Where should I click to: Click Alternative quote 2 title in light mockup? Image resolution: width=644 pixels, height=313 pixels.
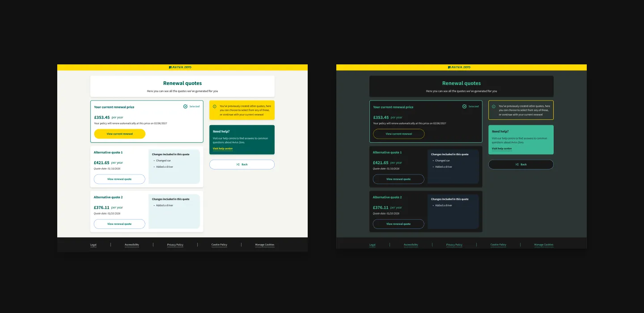108,197
